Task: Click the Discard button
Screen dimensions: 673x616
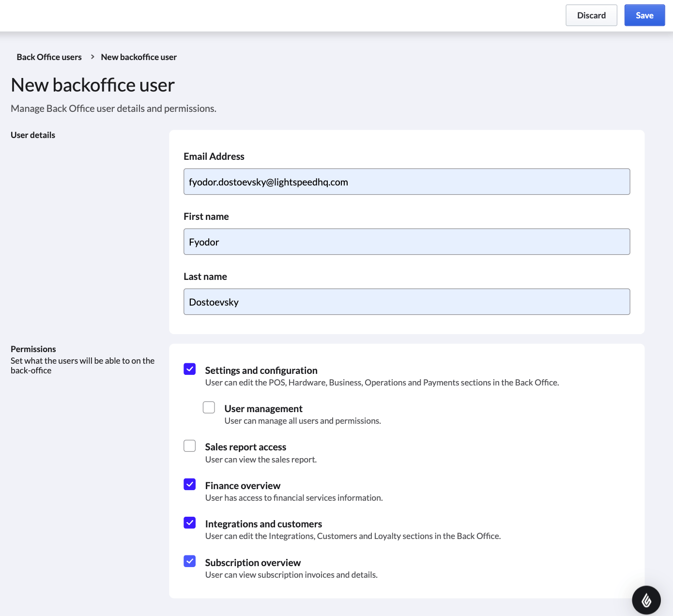Action: click(x=591, y=15)
